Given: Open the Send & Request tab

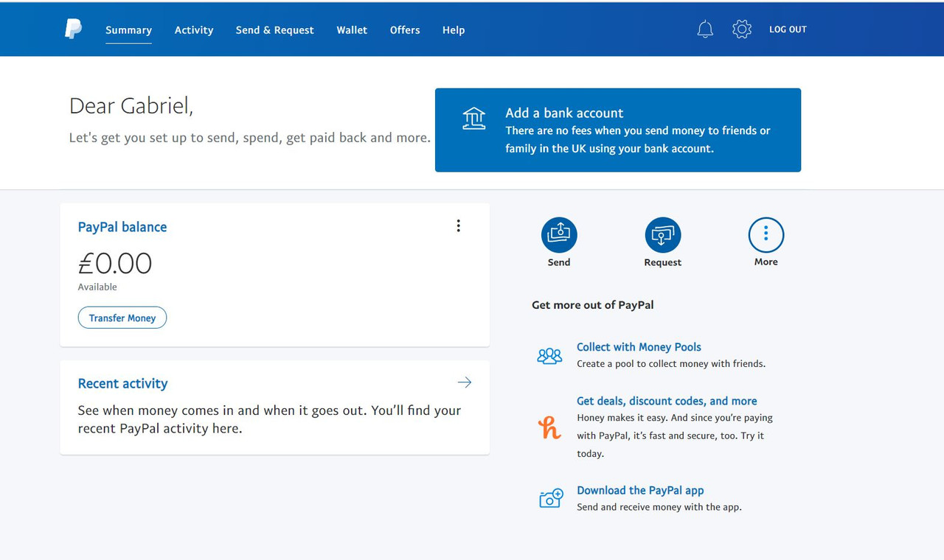Looking at the screenshot, I should coord(274,30).
